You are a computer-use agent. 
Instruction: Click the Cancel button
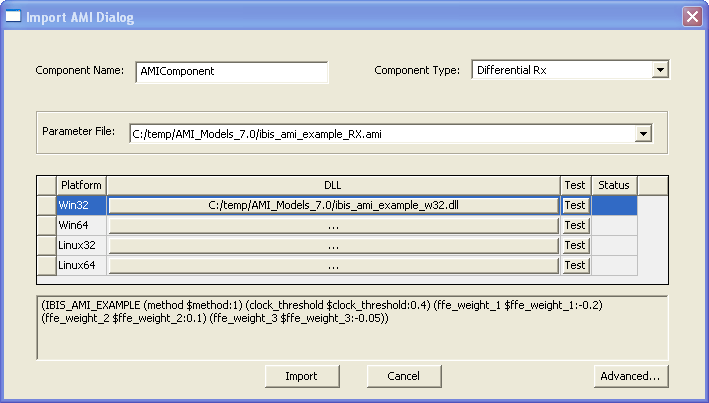pos(406,376)
